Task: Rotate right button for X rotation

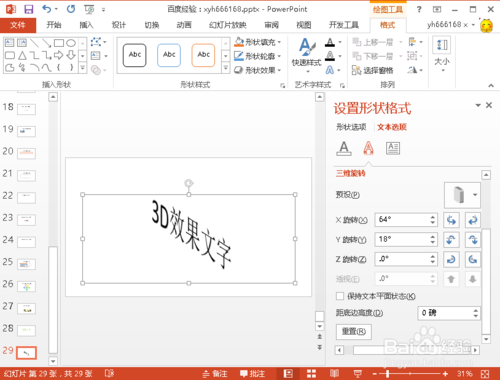Action: [473, 220]
